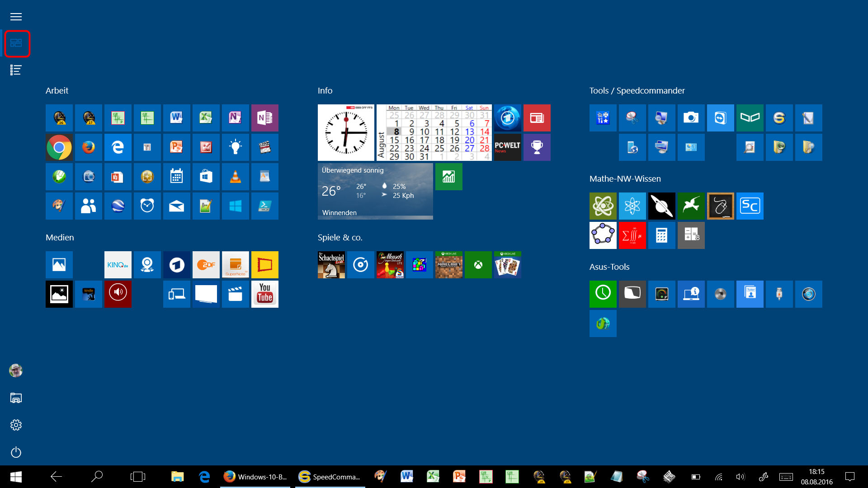Open the Google Chrome tile

tap(59, 147)
